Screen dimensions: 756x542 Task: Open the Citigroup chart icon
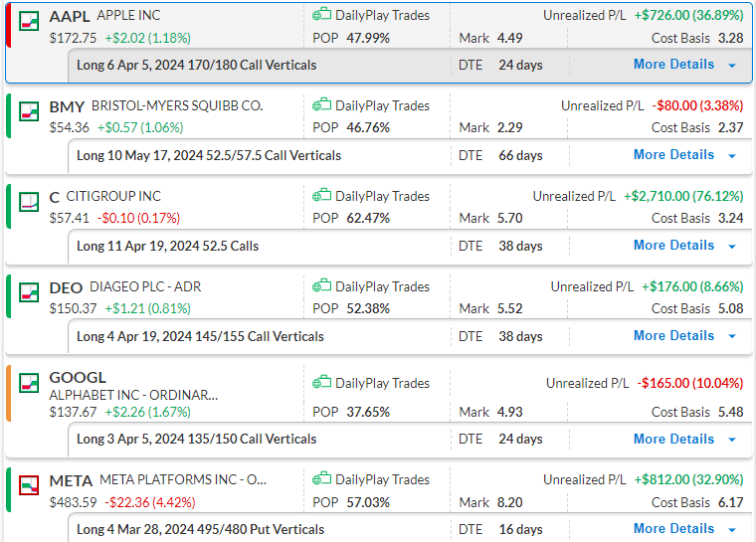point(29,202)
